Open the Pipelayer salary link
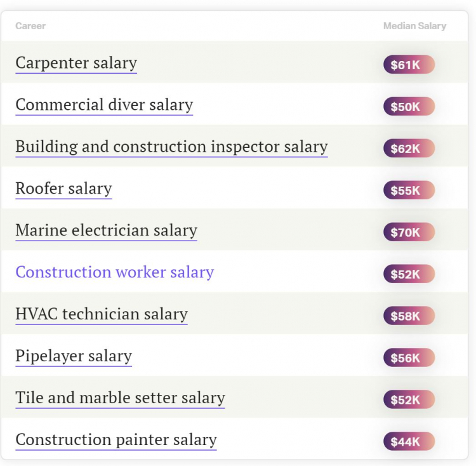The height and width of the screenshot is (466, 476). click(x=74, y=356)
